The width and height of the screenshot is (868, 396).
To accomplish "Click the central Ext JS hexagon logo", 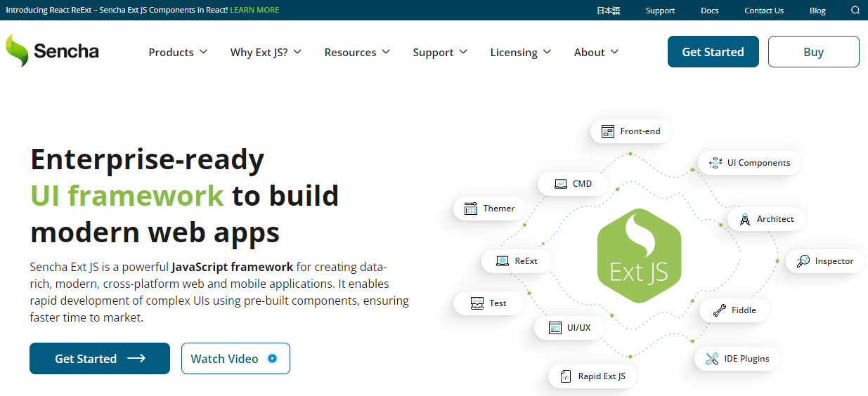I will coord(639,256).
